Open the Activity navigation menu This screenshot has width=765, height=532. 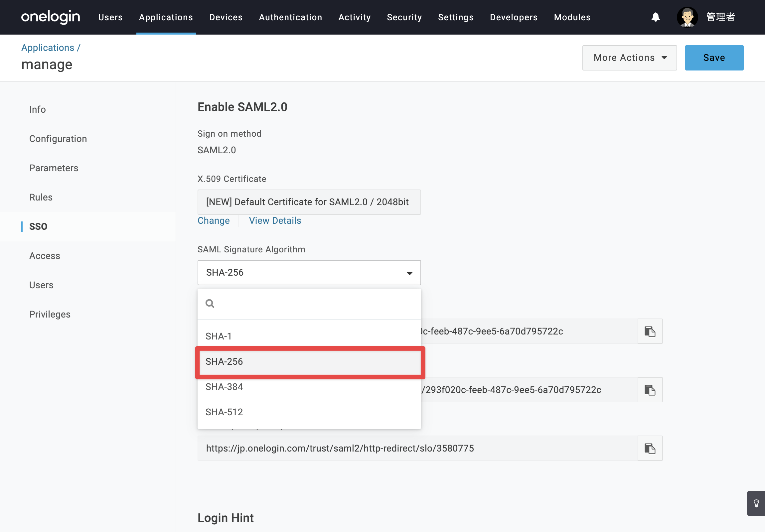point(355,17)
